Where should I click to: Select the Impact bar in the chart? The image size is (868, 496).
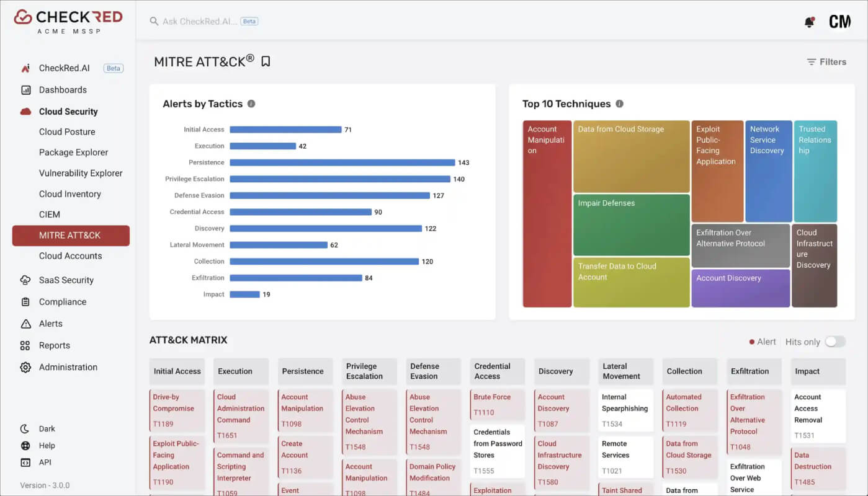[x=244, y=294]
